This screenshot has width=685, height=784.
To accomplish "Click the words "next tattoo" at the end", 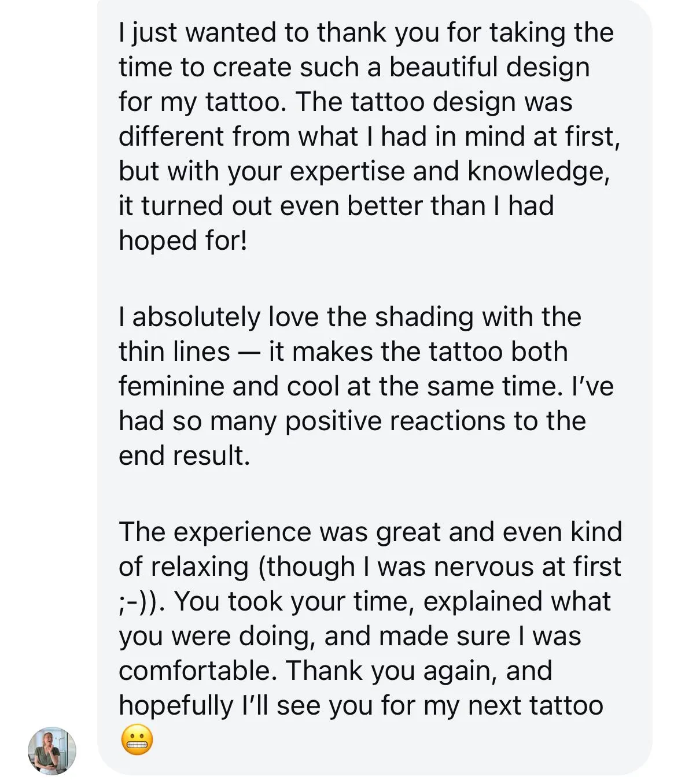I will [535, 705].
